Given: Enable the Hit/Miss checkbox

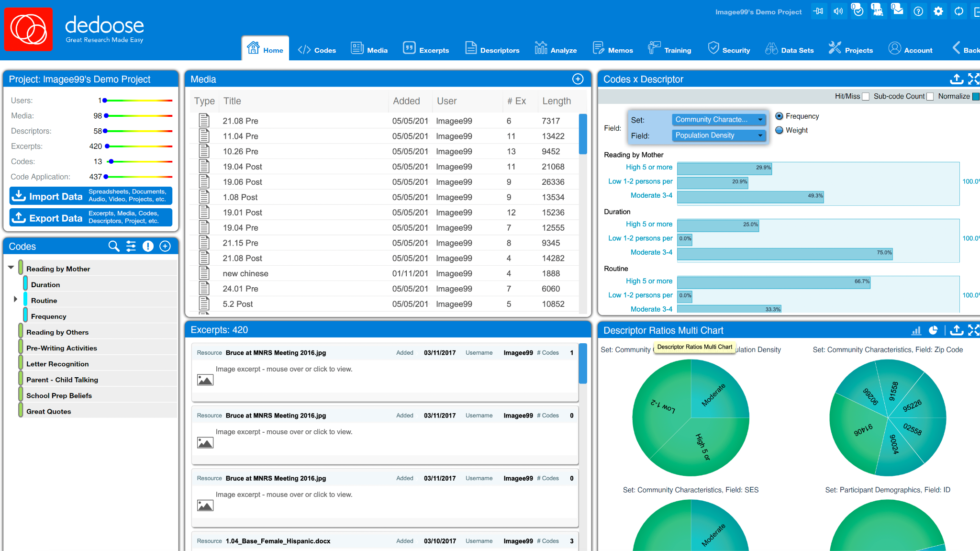Looking at the screenshot, I should pos(866,97).
